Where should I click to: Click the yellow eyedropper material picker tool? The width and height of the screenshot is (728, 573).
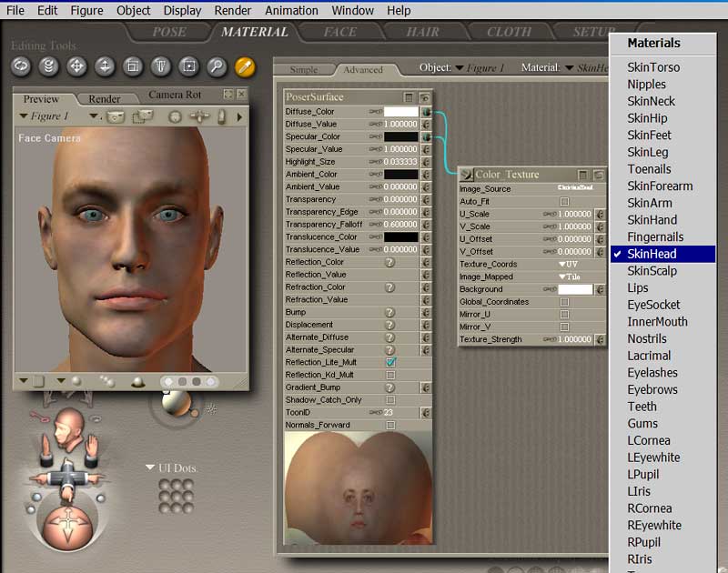tap(245, 66)
